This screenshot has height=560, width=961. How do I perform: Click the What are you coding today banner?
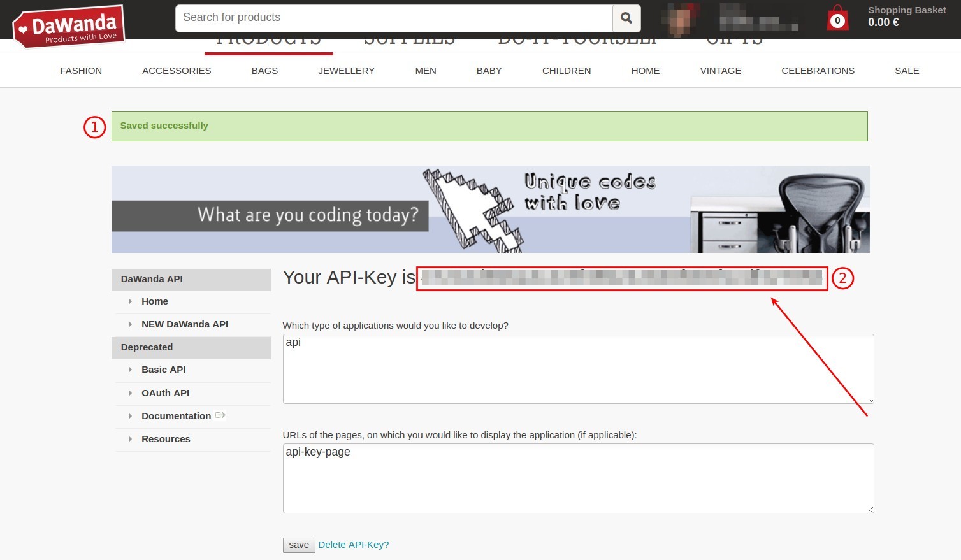coord(490,210)
